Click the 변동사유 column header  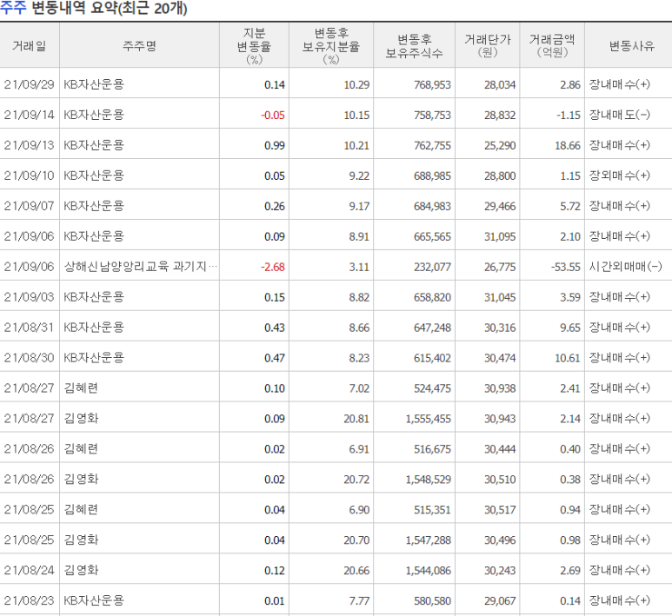(x=632, y=46)
